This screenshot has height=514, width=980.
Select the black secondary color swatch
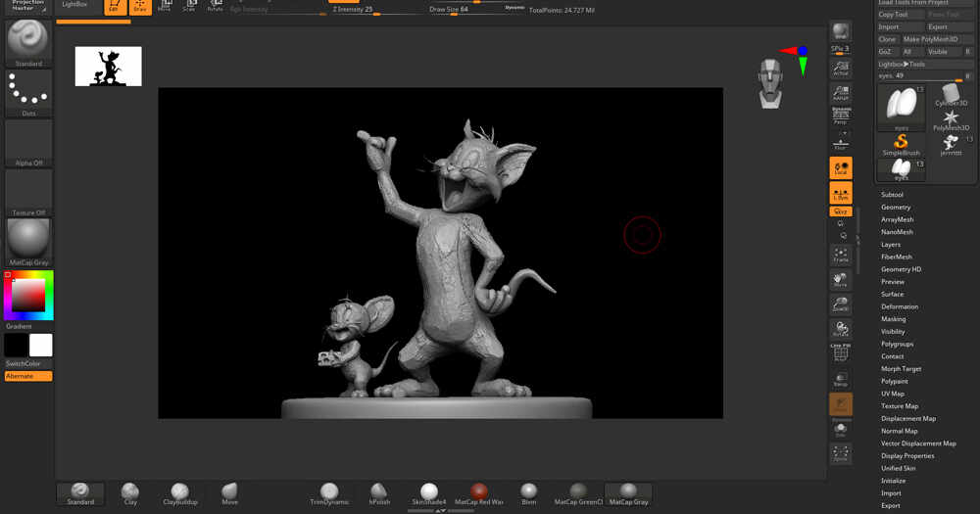tap(17, 345)
